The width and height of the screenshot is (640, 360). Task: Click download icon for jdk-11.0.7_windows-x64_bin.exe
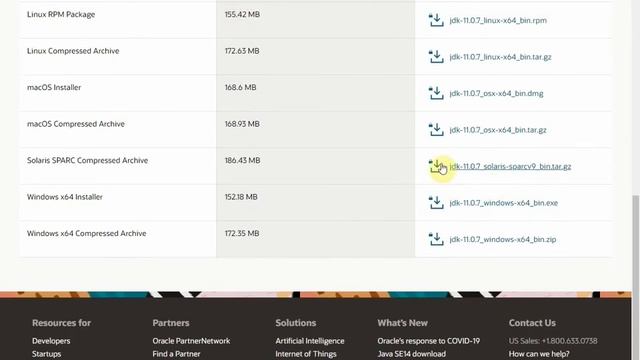point(436,203)
